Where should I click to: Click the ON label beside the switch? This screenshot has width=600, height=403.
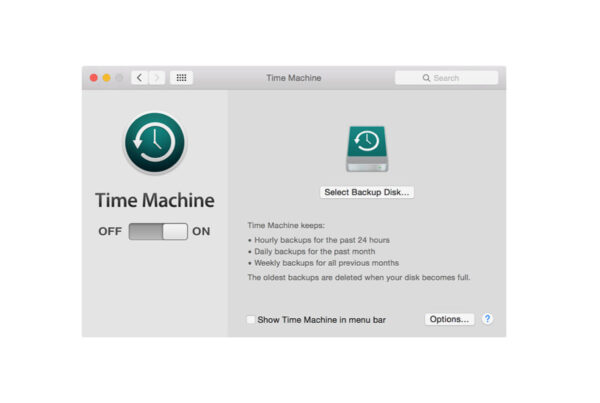(201, 231)
